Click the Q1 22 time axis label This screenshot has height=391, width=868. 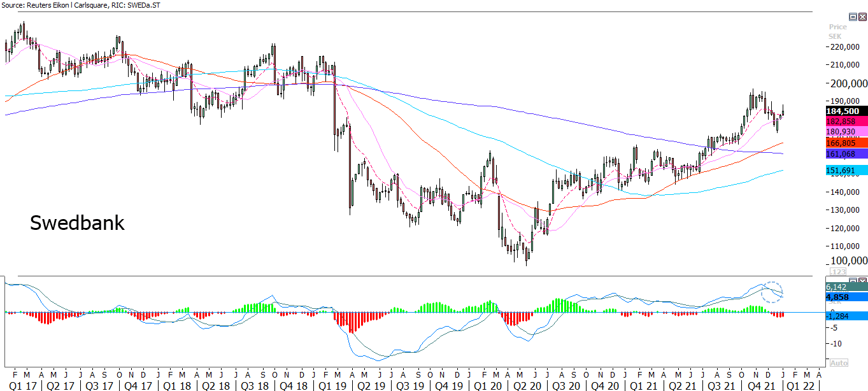point(800,385)
